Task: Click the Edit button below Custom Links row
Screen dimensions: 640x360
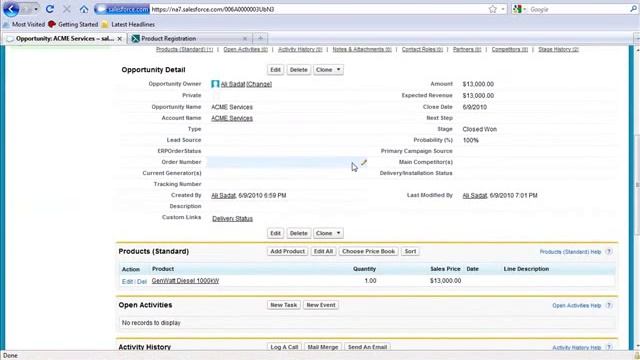Action: [276, 233]
